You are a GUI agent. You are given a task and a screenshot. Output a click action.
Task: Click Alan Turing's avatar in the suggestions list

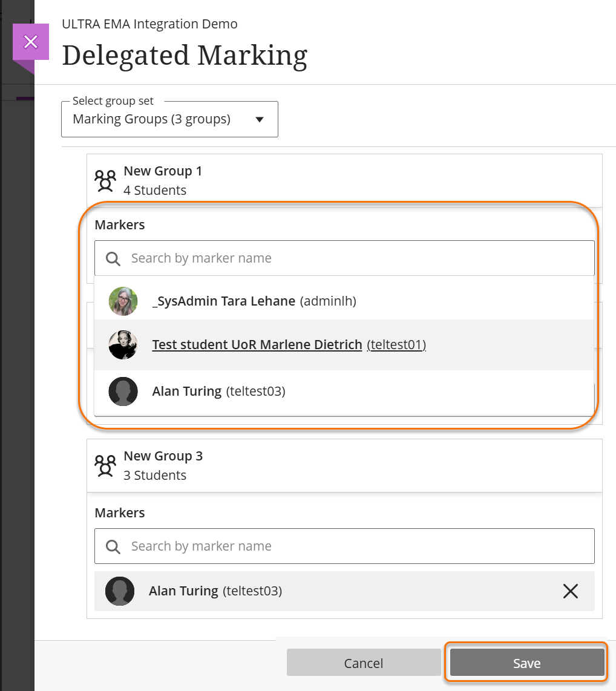click(123, 391)
